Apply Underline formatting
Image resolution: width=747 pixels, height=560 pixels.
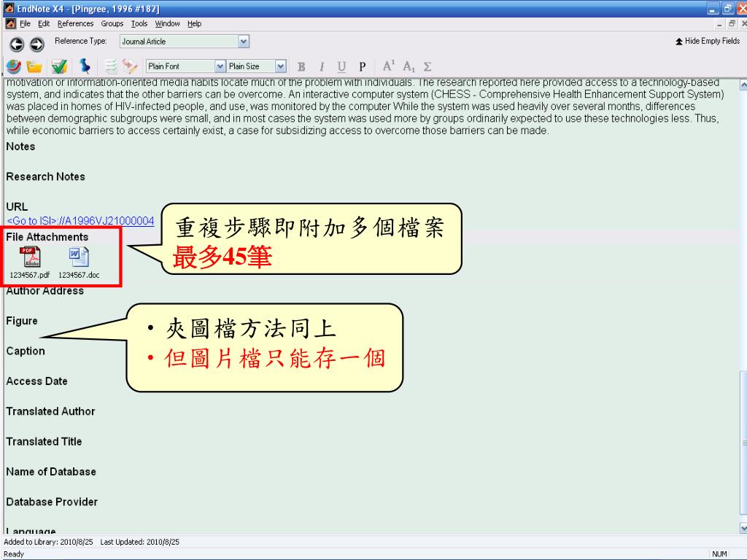(341, 66)
